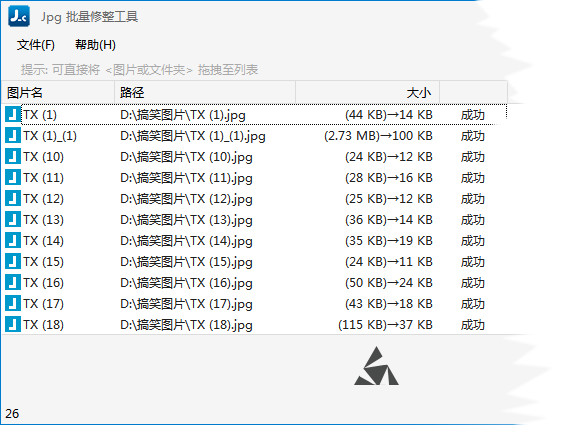Image resolution: width=561 pixels, height=425 pixels.
Task: Select path D:\搞笑图片\TX (11).jpg
Action: (186, 178)
